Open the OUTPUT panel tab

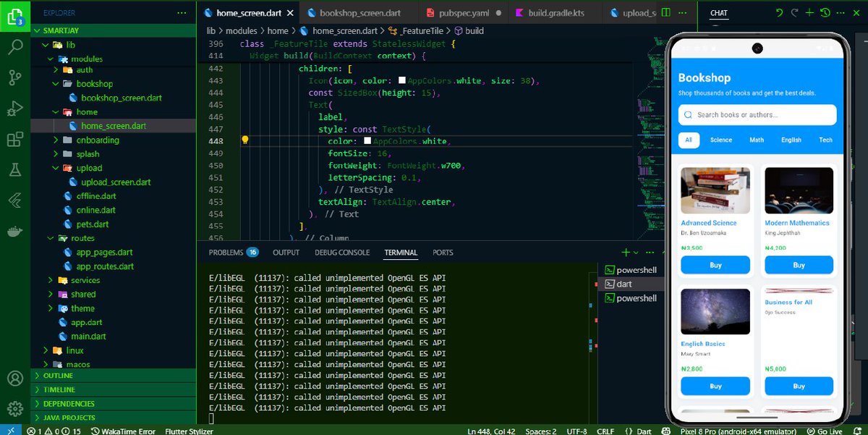tap(286, 253)
